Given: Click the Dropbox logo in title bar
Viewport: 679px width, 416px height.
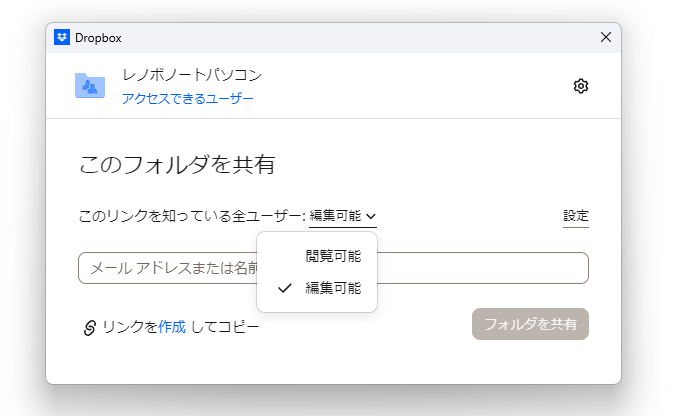Looking at the screenshot, I should click(x=62, y=37).
